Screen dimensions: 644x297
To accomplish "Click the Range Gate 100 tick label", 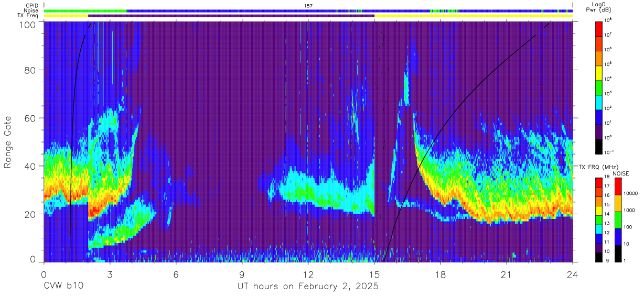I will point(27,25).
